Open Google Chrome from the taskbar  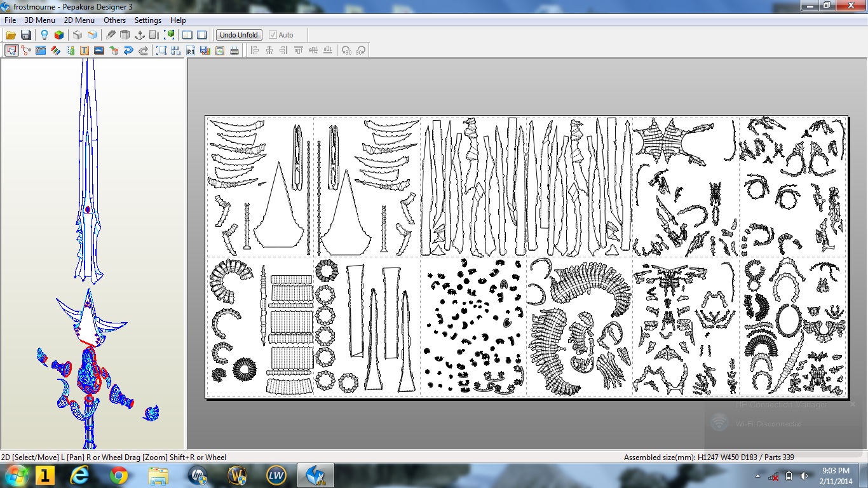point(119,475)
